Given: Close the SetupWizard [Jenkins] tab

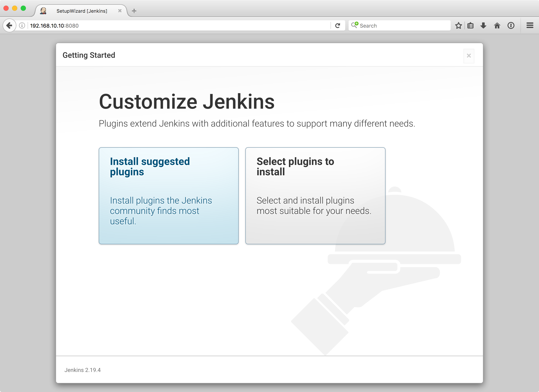Looking at the screenshot, I should click(120, 11).
